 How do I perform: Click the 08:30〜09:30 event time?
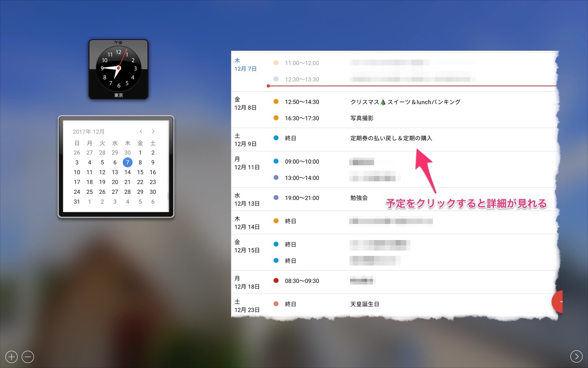(x=302, y=281)
